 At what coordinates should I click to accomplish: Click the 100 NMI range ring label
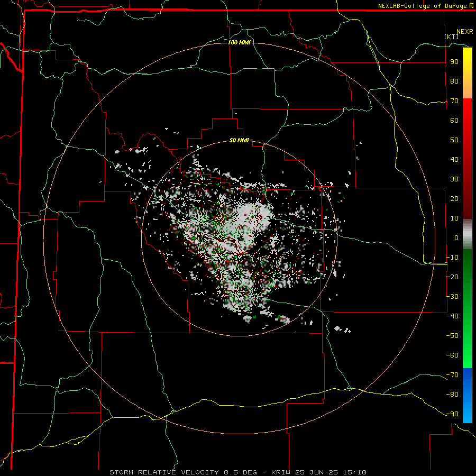[x=239, y=42]
